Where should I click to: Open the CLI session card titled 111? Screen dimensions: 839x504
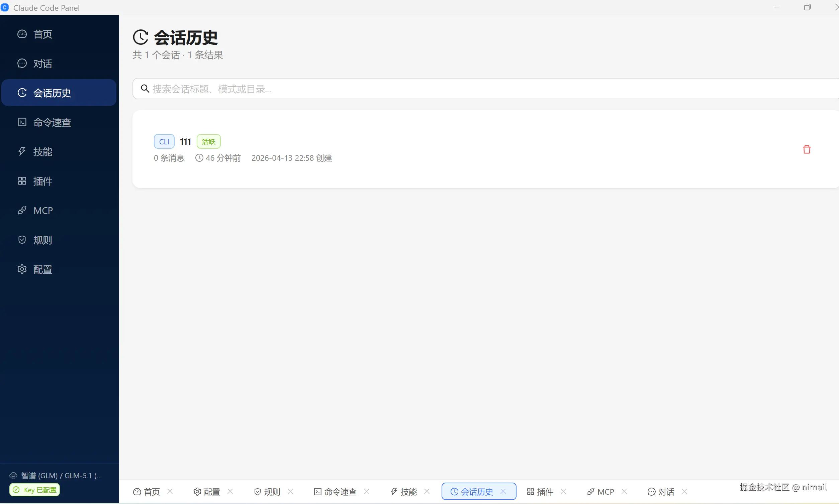[238, 149]
